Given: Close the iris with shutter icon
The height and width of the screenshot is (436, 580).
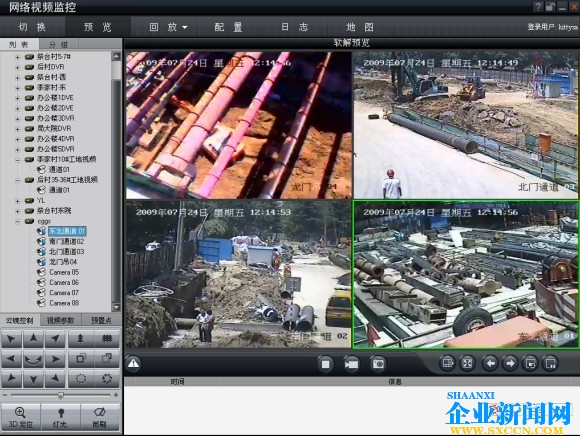Looking at the screenshot, I should point(107,379).
